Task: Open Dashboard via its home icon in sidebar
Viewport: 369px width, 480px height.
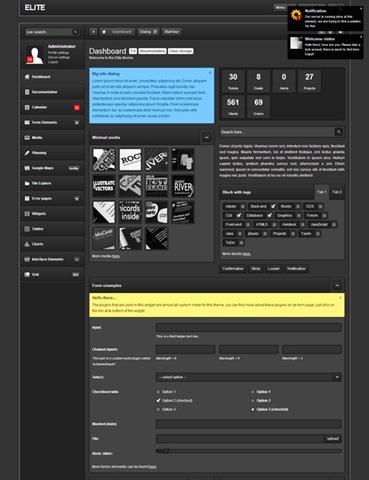Action: [27, 77]
